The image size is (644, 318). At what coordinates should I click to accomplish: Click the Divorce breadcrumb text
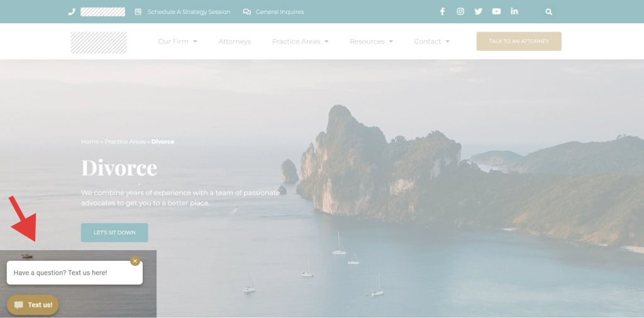click(163, 141)
